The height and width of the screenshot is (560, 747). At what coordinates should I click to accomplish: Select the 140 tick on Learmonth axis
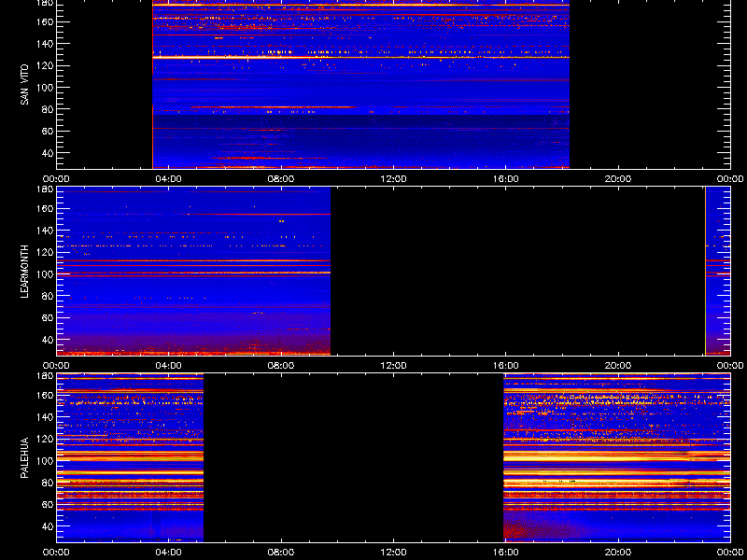(x=46, y=231)
